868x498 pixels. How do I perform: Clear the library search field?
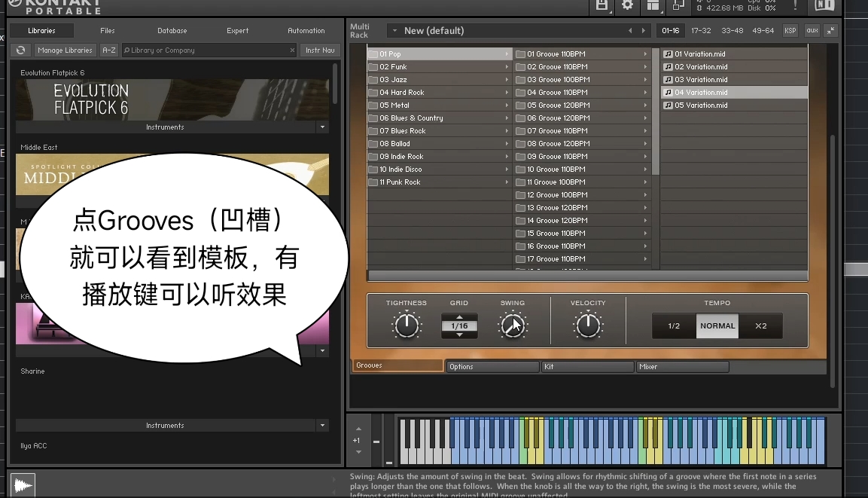292,50
